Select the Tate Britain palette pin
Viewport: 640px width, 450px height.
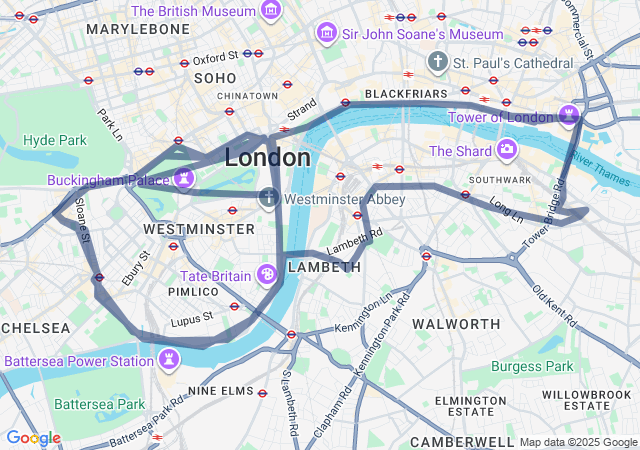pos(267,276)
